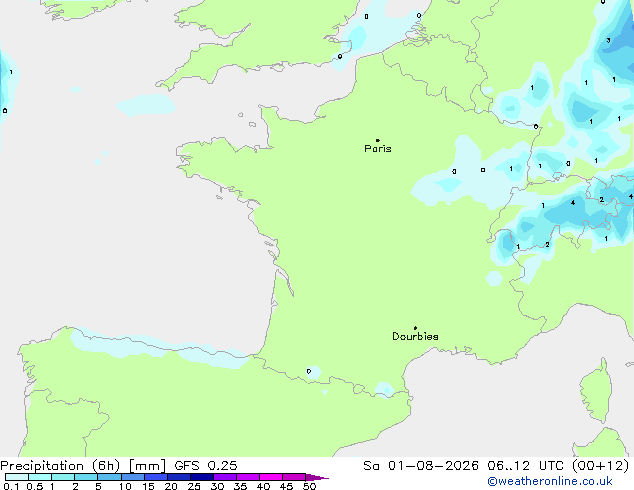Click the 10–15 mm legend swatch
Viewport: 634px width, 490px height.
pos(132,477)
